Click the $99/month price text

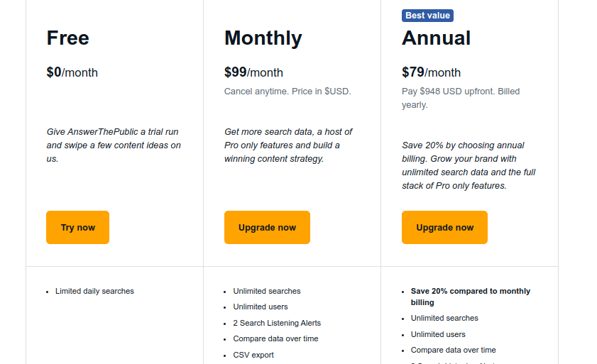253,72
